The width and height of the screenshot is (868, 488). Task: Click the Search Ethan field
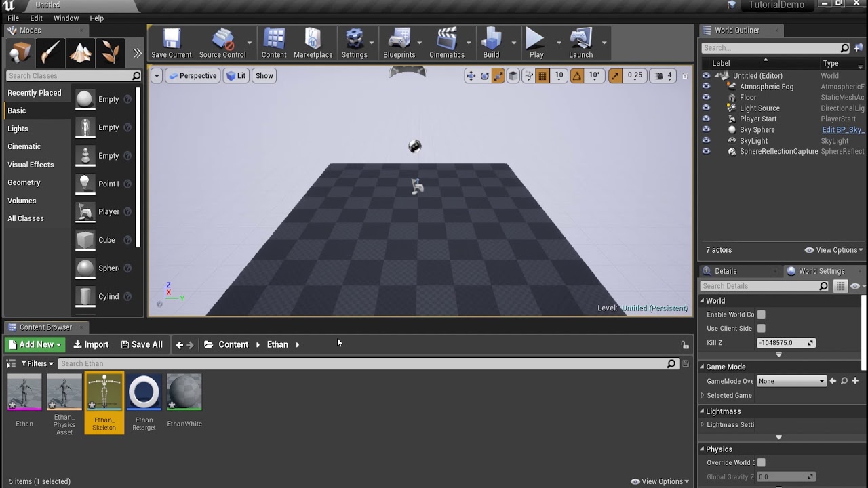368,364
